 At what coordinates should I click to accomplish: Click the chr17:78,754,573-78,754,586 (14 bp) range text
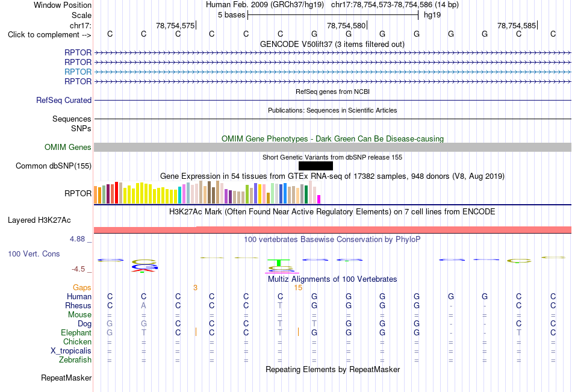[x=395, y=5]
